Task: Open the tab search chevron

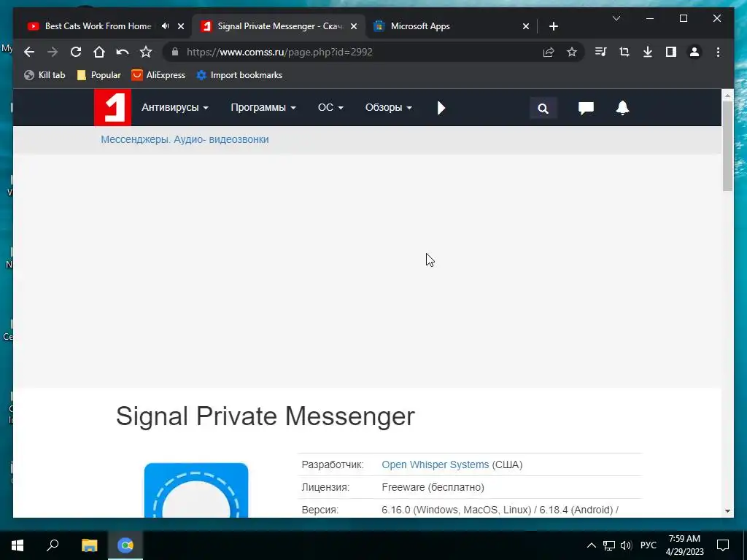Action: [616, 18]
